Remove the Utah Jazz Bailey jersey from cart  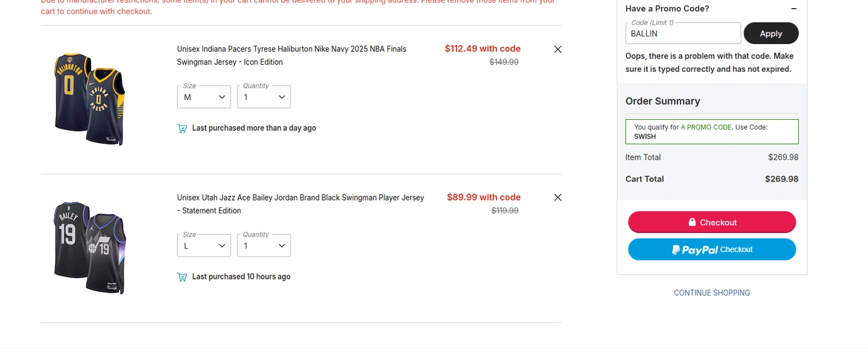pos(557,198)
